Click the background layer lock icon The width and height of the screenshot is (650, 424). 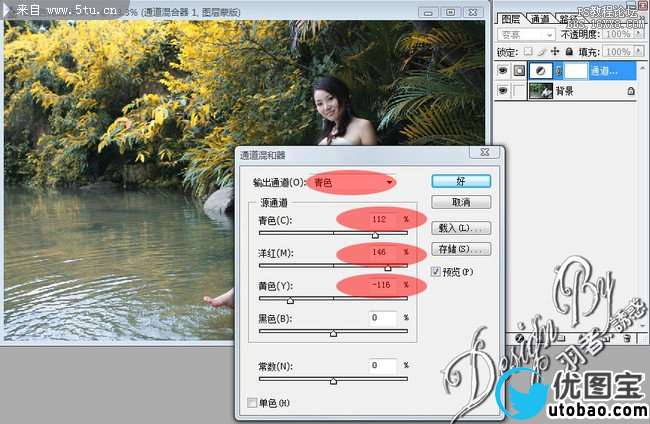pyautogui.click(x=631, y=91)
